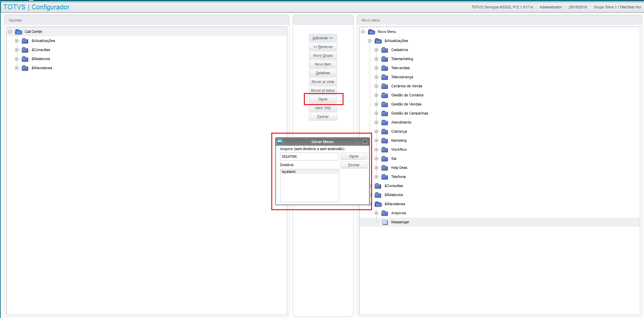Viewport: 644px width, 318px height.
Task: Open a menu file with Abrir XNU
Action: coord(323,108)
